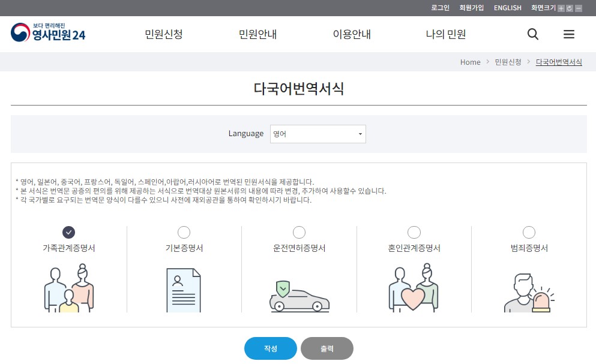Open the 나의 민원 main menu
Image resolution: width=596 pixels, height=364 pixels.
[446, 34]
